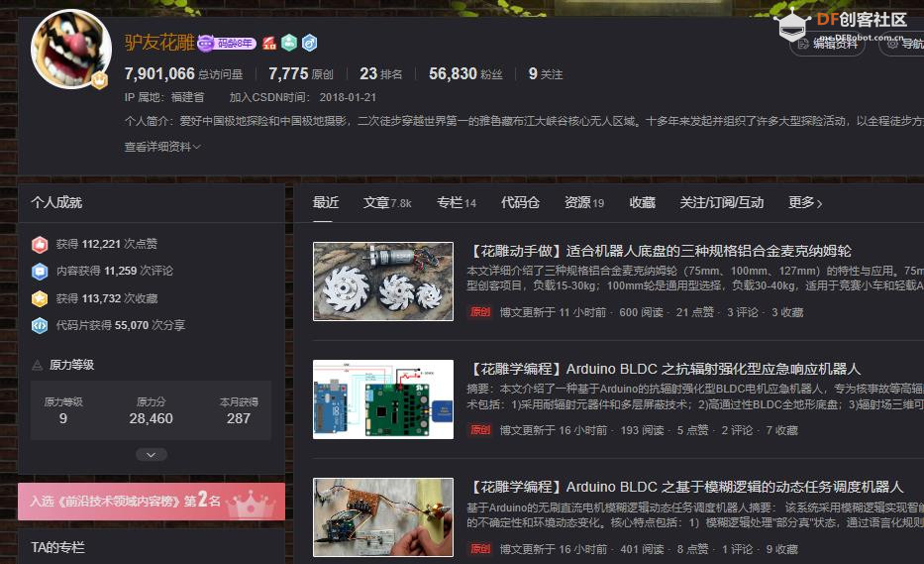Click the 原创 tag on the 麦克纳姆轮 article
The width and height of the screenshot is (924, 564).
480,312
